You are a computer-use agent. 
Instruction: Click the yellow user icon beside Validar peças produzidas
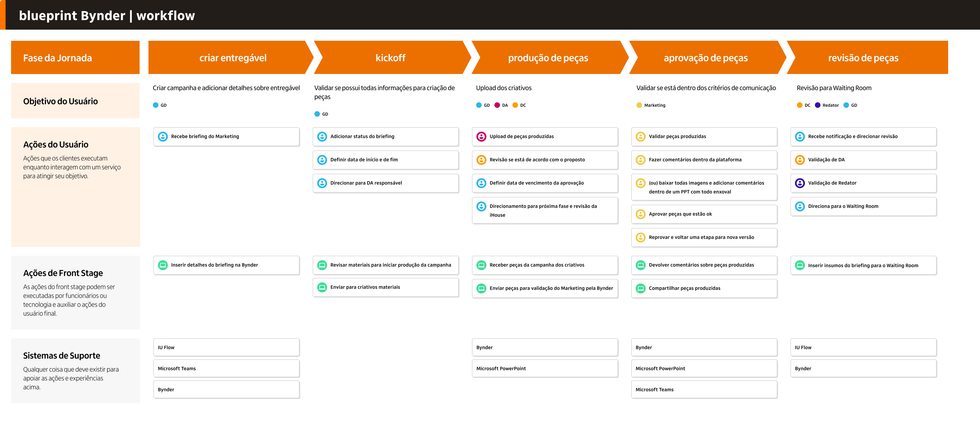coord(641,136)
